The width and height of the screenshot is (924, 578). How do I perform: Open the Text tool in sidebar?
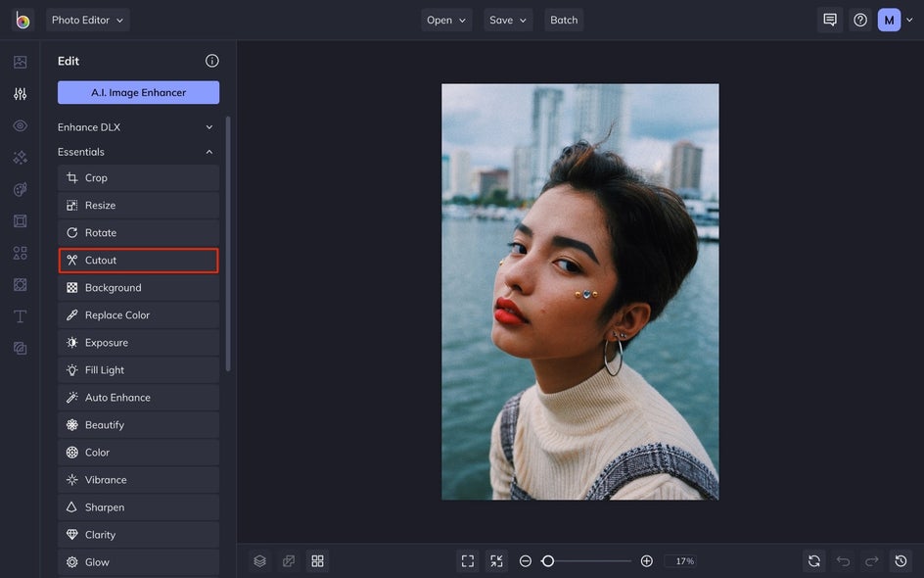20,316
